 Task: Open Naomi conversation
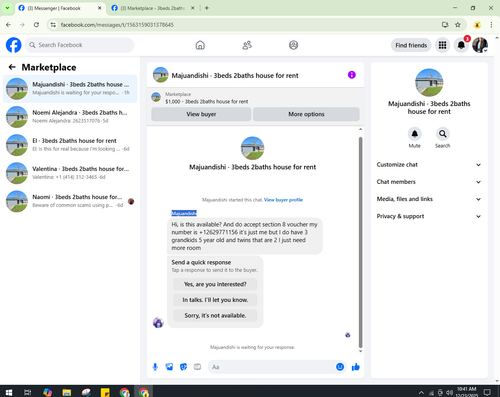click(70, 201)
